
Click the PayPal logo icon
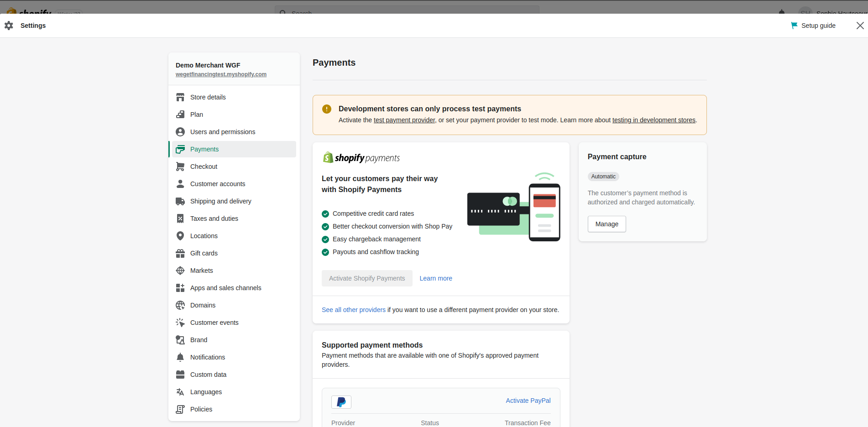341,402
